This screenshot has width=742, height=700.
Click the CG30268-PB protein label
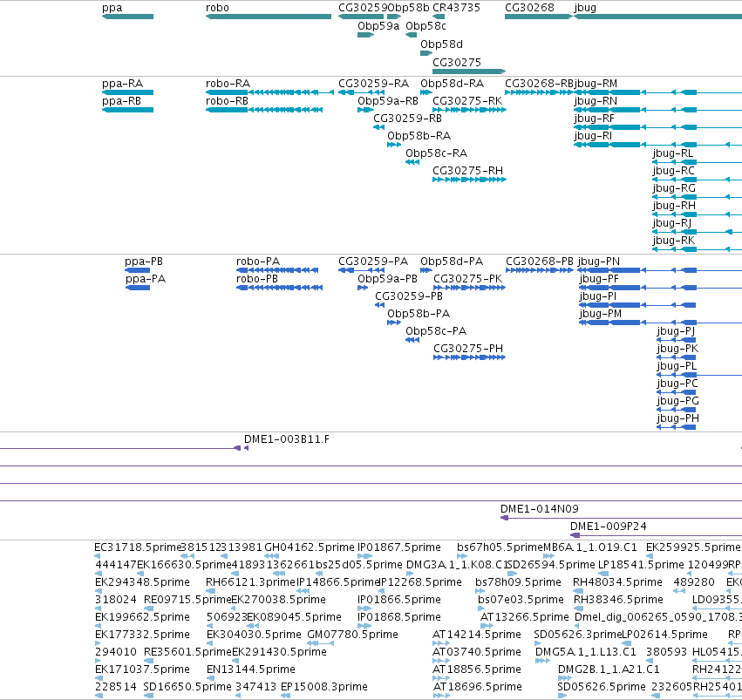540,262
